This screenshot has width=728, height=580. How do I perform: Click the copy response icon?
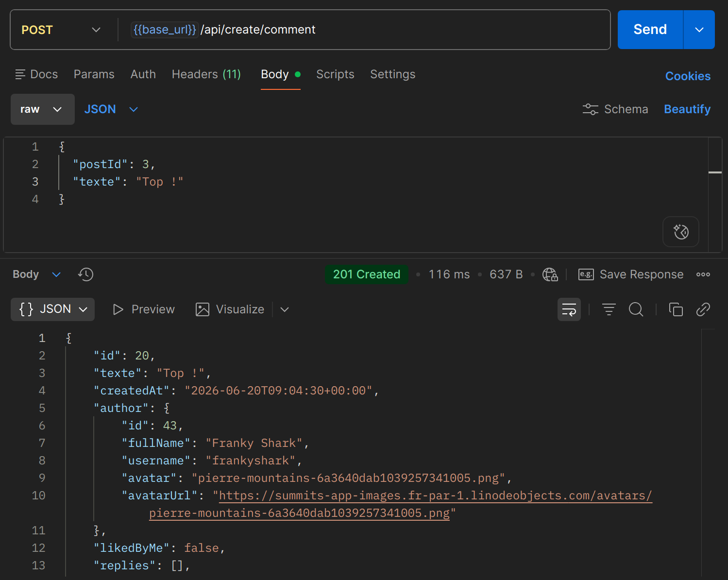coord(676,309)
